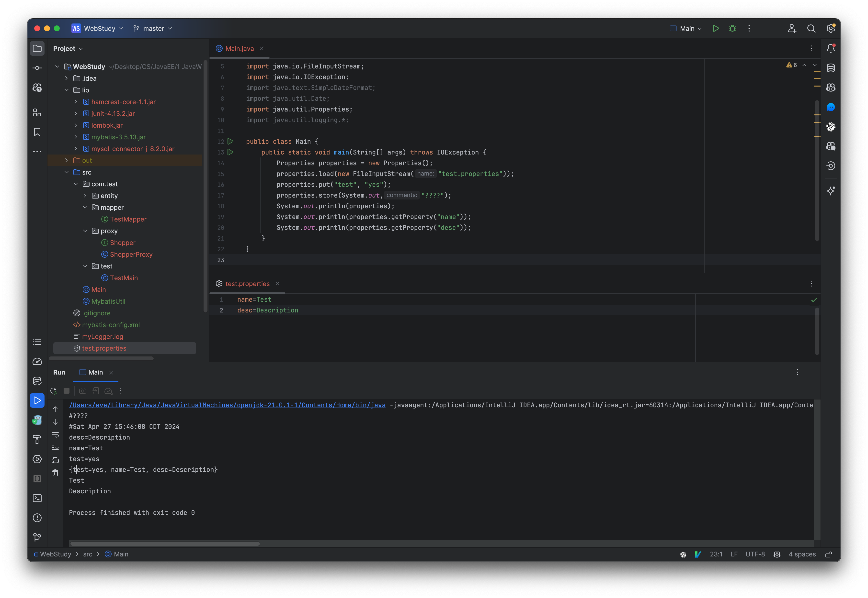868x598 pixels.
Task: Toggle scroll to end in run console
Action: pos(55,447)
